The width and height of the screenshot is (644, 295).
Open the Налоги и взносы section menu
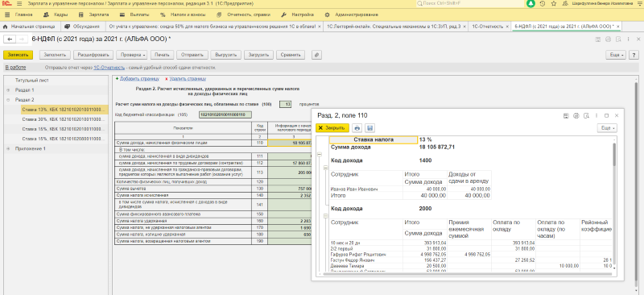184,15
